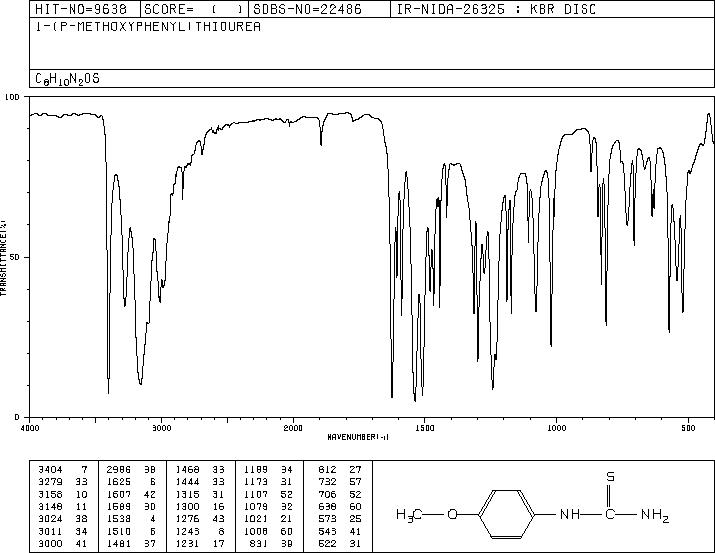Click peak table entry 3024
The height and width of the screenshot is (553, 715).
click(50, 519)
